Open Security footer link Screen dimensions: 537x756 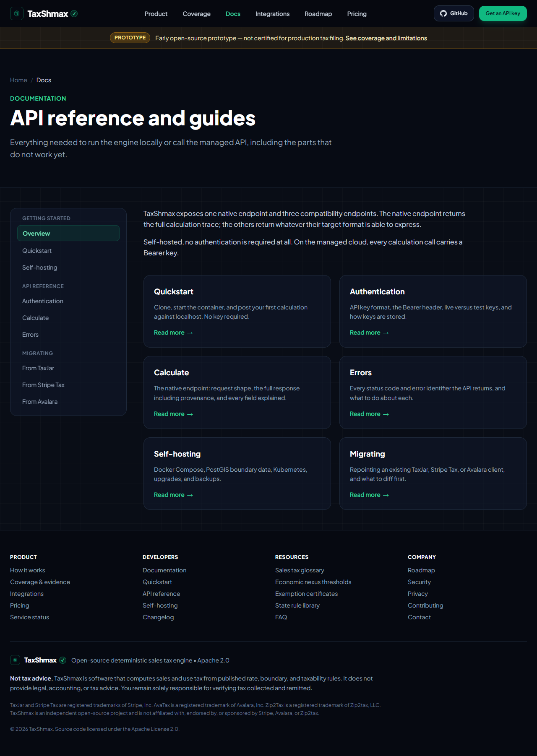419,582
